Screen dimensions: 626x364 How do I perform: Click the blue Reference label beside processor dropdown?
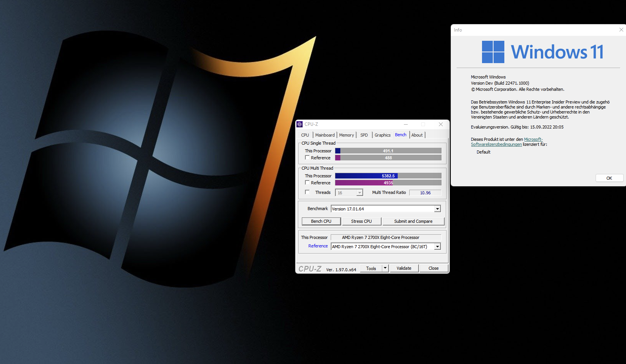click(x=318, y=246)
